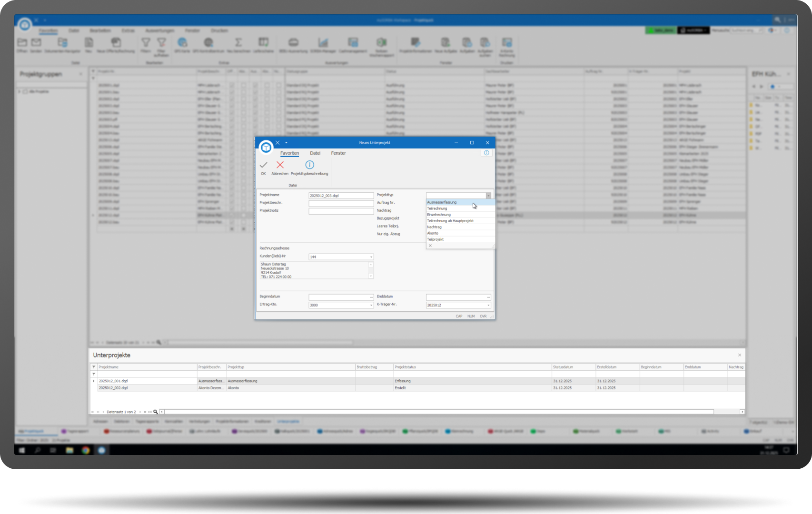This screenshot has width=812, height=514.
Task: Expand the Kunden(Debi)-Nr dropdown
Action: coord(371,257)
